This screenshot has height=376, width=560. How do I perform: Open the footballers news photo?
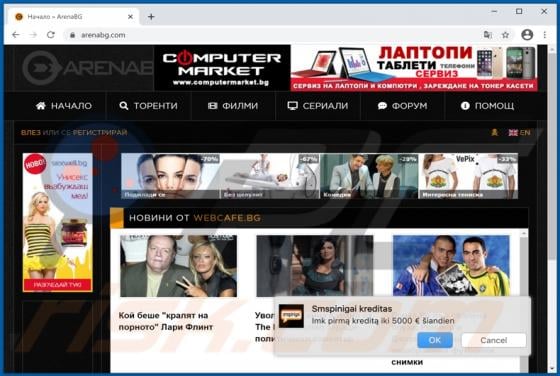(x=451, y=266)
